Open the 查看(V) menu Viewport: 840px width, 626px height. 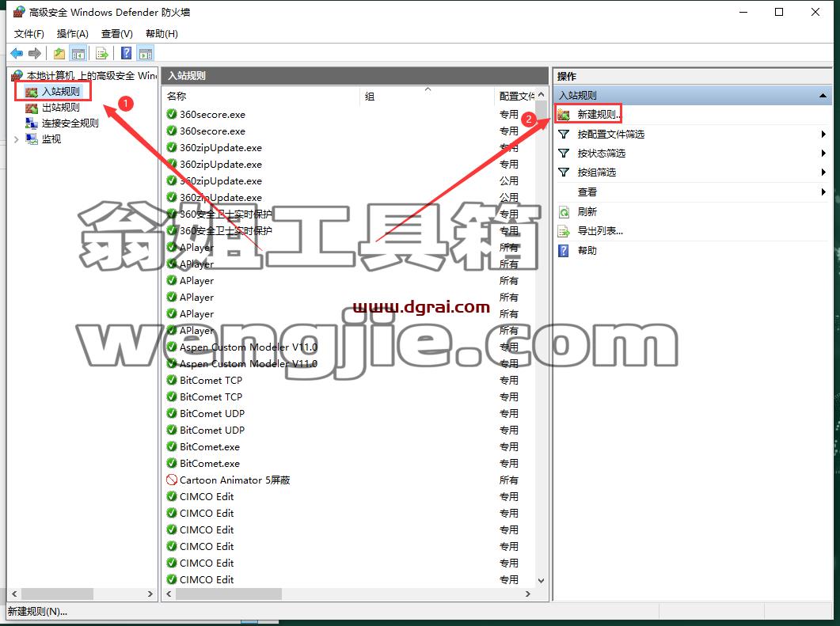point(117,34)
